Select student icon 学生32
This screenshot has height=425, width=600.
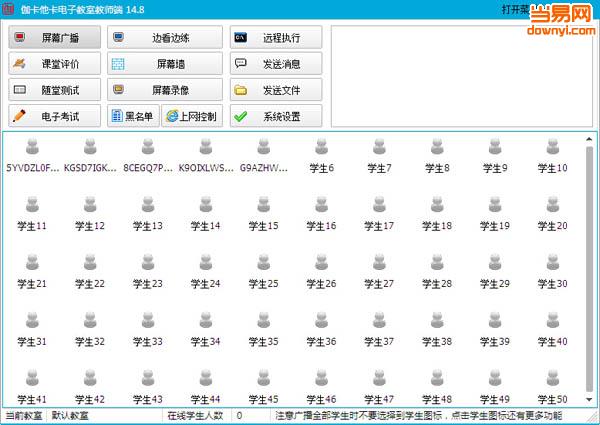(x=90, y=320)
